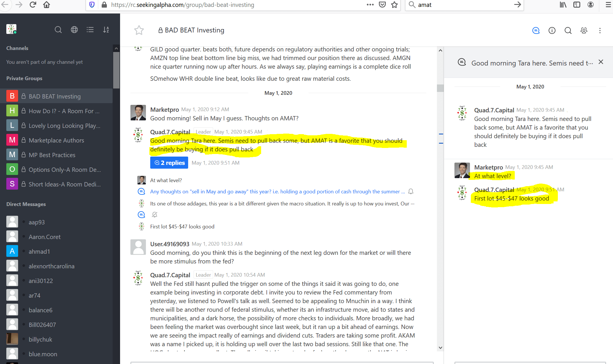Viewport: 613px width, 364px height.
Task: Click the sidebar scrollbar thumb
Action: [116, 70]
